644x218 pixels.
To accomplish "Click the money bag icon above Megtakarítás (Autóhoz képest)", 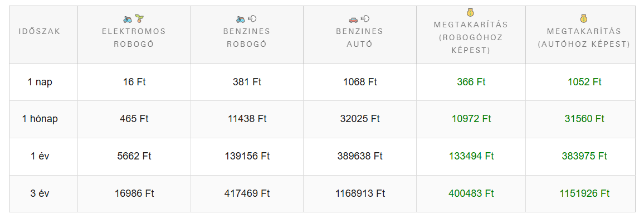I will 584,18.
